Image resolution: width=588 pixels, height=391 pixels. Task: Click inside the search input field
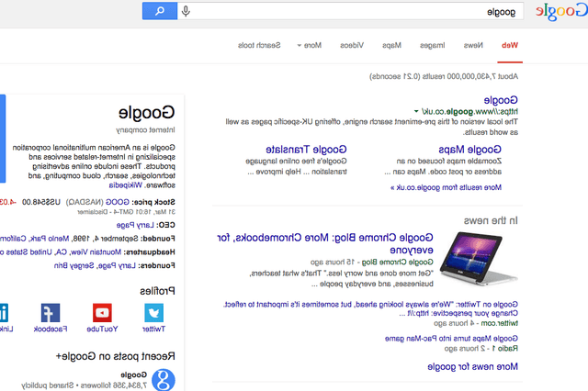(x=350, y=11)
